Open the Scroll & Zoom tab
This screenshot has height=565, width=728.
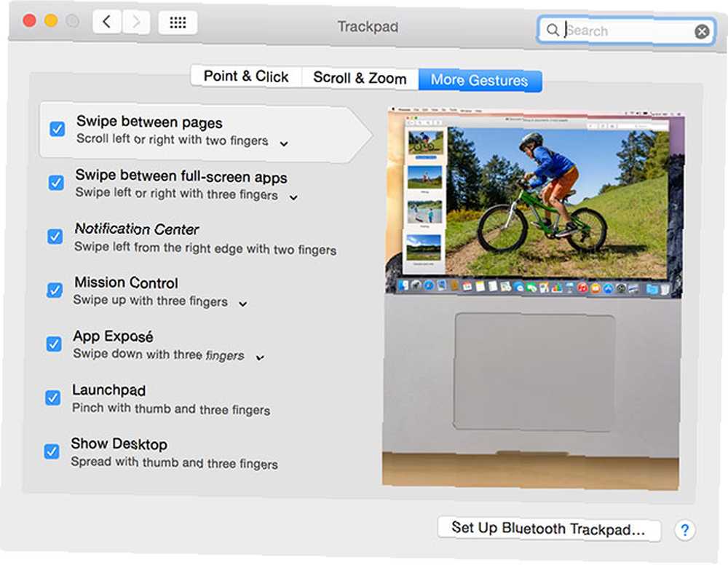point(360,78)
